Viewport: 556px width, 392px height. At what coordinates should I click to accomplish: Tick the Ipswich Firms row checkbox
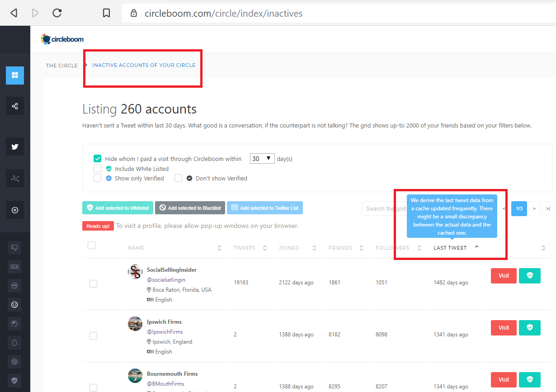point(93,335)
